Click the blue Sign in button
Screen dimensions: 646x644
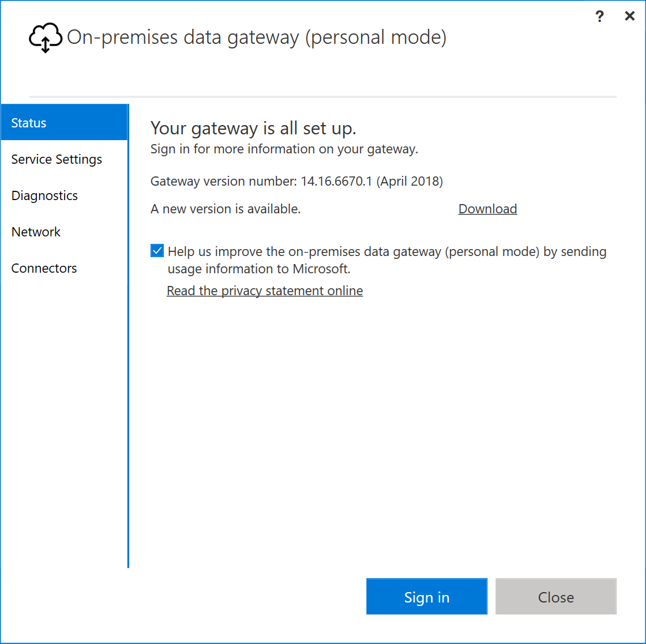coord(426,596)
